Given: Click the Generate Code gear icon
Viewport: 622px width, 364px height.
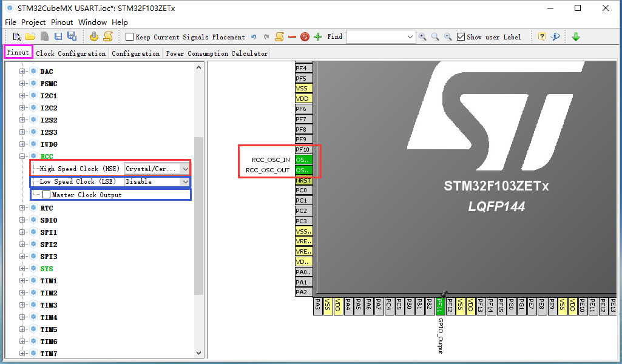Looking at the screenshot, I should (x=94, y=37).
